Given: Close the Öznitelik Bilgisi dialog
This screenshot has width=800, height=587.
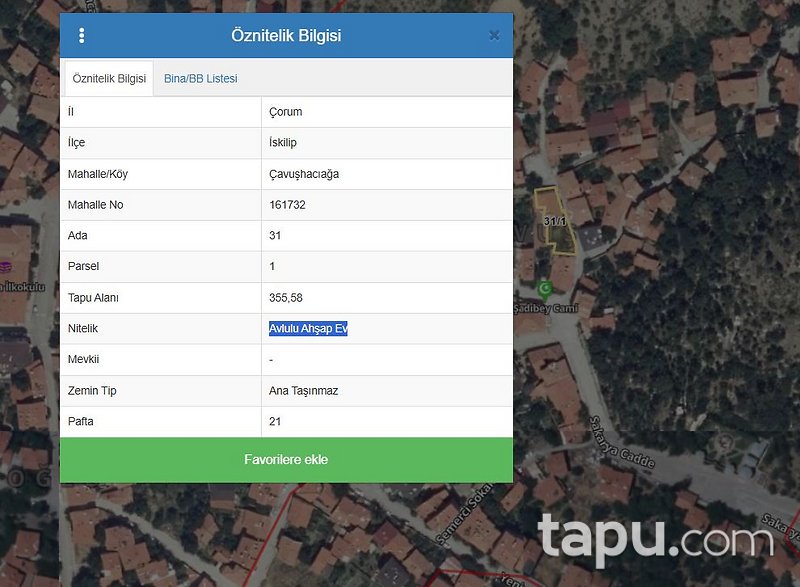Looking at the screenshot, I should [x=494, y=36].
